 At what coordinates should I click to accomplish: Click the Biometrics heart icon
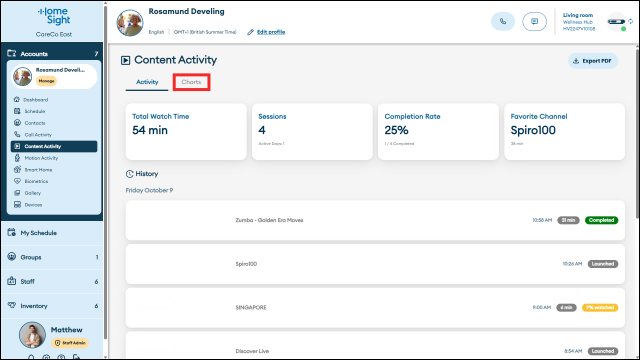click(17, 181)
